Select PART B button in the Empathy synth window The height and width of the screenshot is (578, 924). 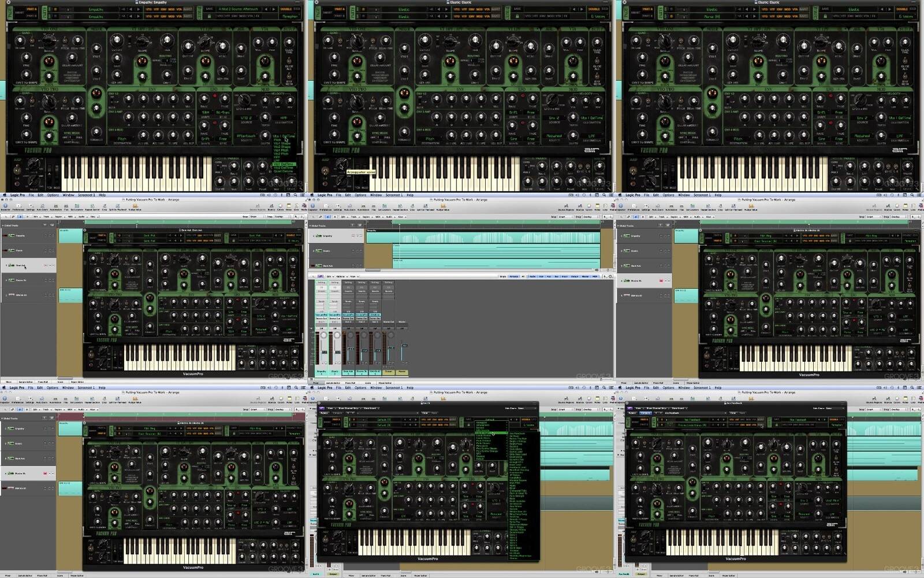[x=32, y=16]
